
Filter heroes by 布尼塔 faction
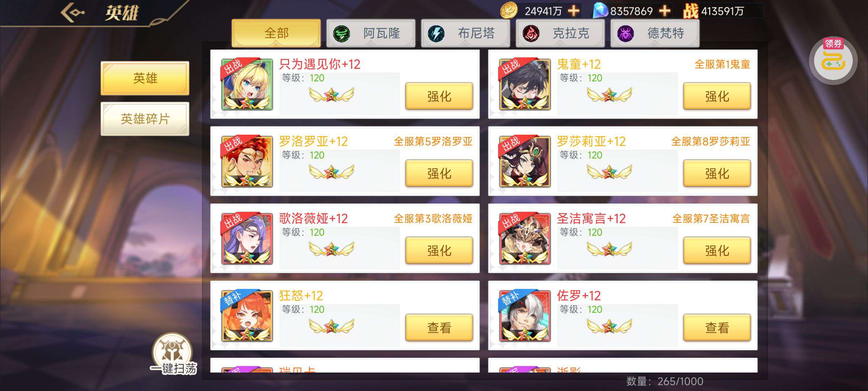pyautogui.click(x=465, y=33)
